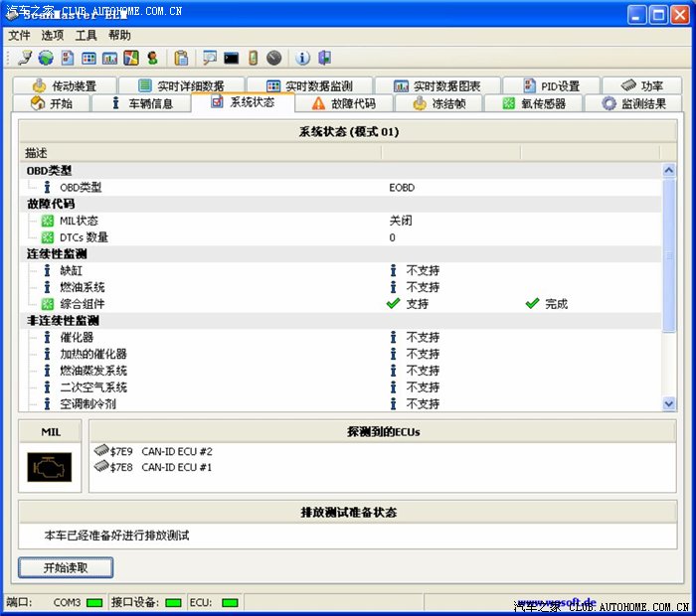Click the round gauge toolbar icon
Viewport: 696px width, 616px height.
point(273,58)
